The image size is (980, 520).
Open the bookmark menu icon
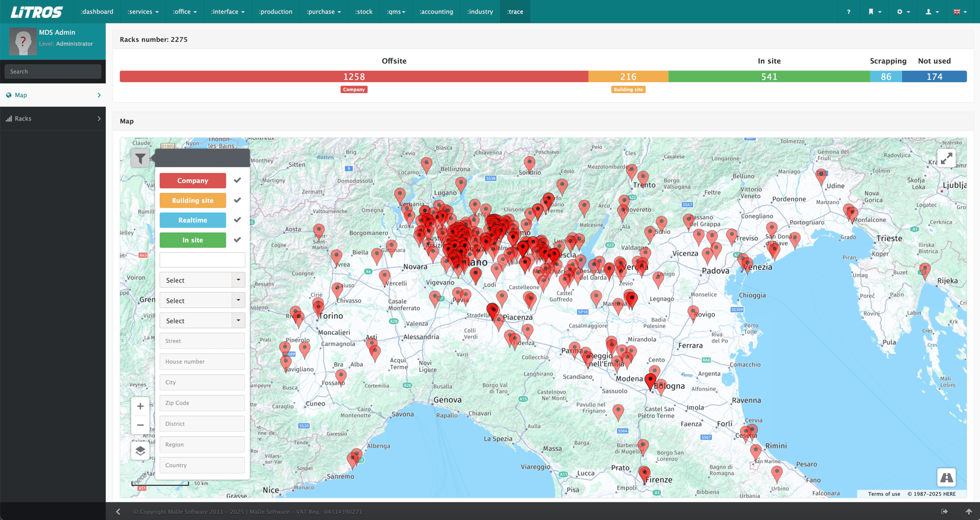tap(875, 12)
